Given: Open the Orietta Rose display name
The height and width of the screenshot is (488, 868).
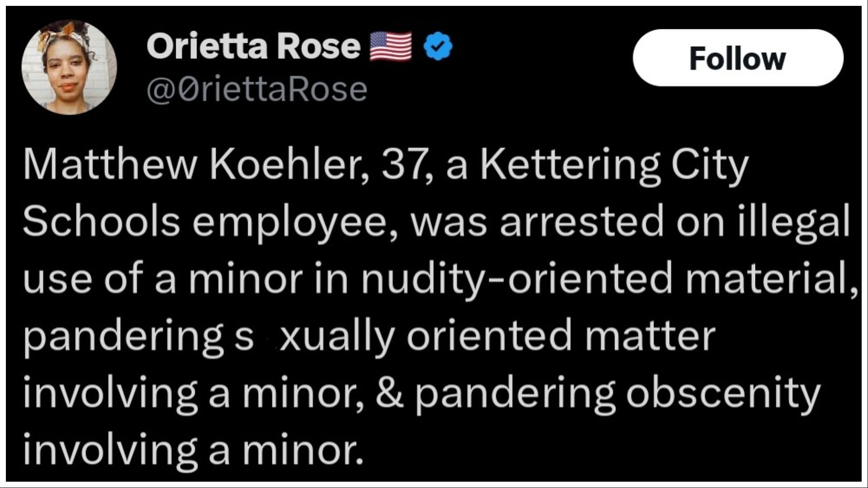Looking at the screenshot, I should [x=253, y=46].
